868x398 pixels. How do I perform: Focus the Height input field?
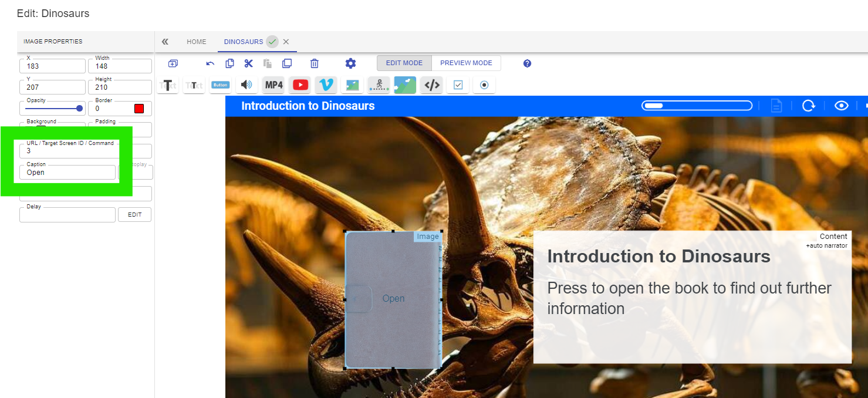pos(120,87)
